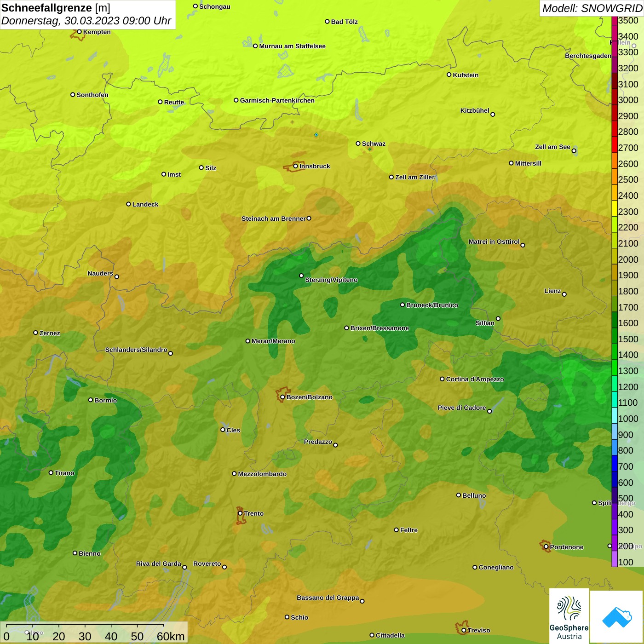Click the Rovereto label

207,563
